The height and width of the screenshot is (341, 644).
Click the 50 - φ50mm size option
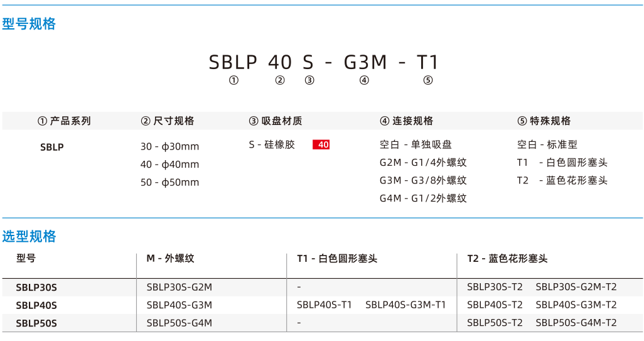click(x=169, y=182)
